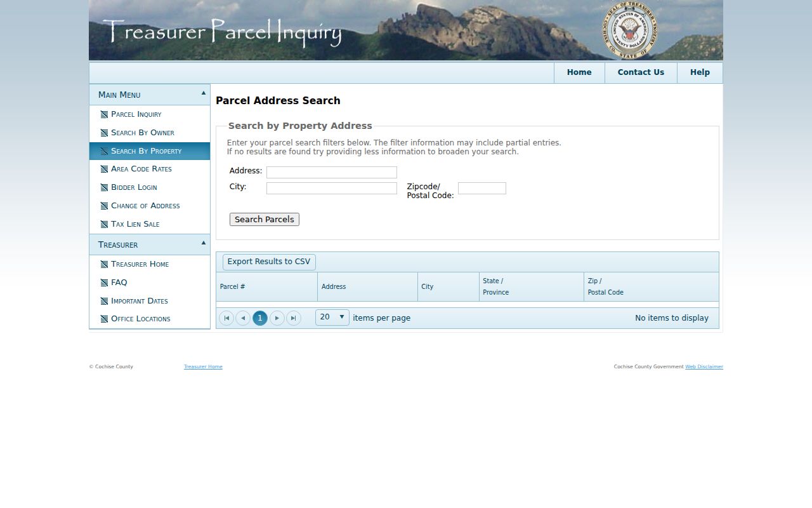Click the icon beside Treasurer Home
The width and height of the screenshot is (812, 508).
pyautogui.click(x=104, y=264)
